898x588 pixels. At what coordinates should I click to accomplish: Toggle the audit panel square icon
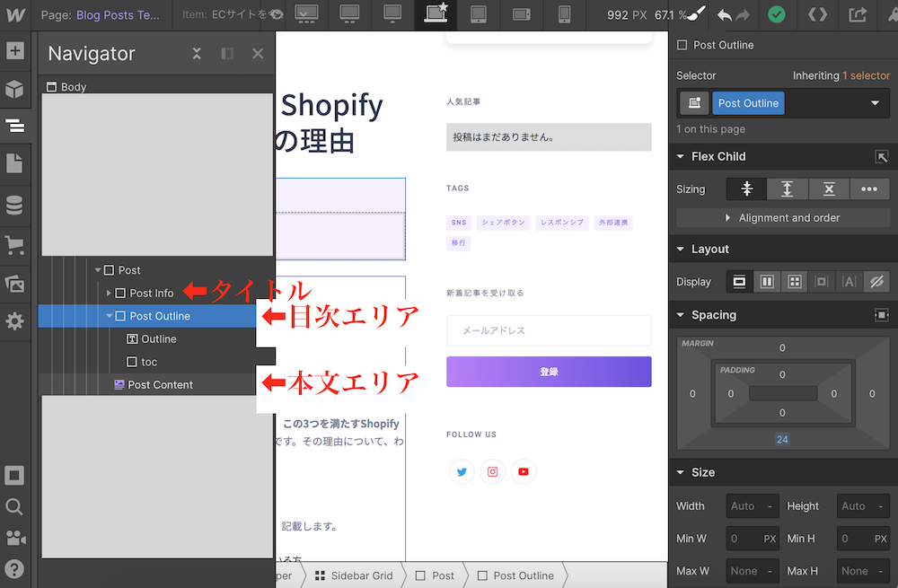(x=15, y=475)
